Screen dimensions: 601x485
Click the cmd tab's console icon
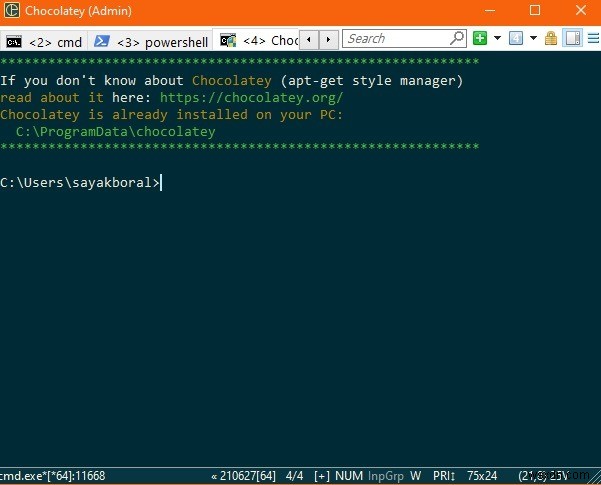coord(14,41)
